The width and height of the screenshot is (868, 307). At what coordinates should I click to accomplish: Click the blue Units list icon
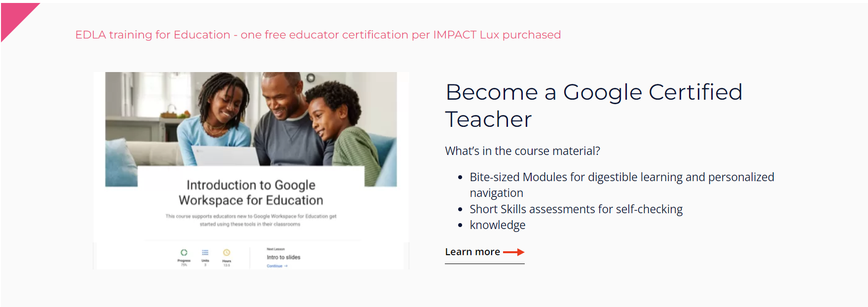click(205, 252)
